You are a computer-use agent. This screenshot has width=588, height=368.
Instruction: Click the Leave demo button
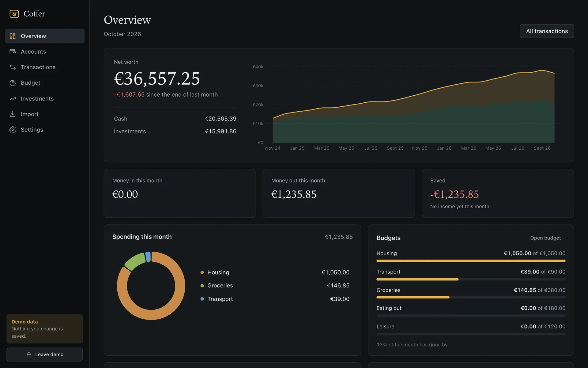45,355
